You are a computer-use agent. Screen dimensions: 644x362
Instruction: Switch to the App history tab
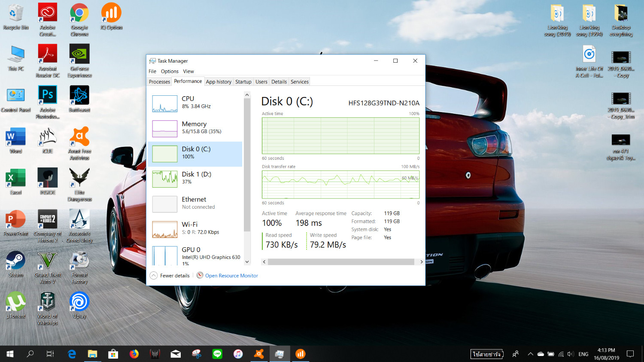click(219, 82)
